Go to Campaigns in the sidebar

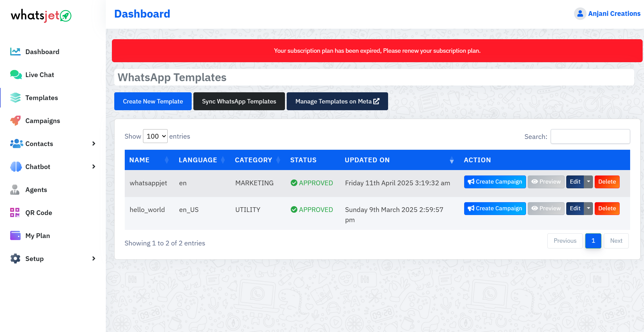pos(43,121)
